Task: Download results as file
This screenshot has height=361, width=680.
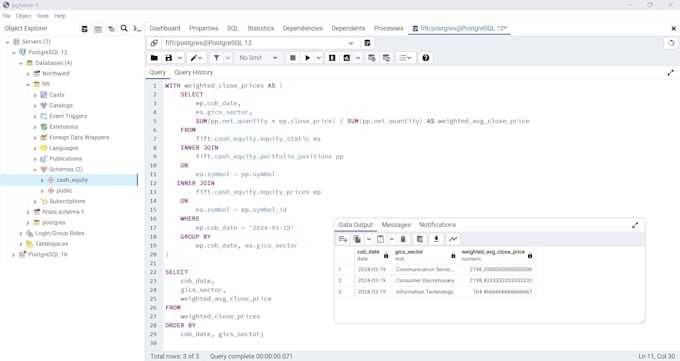Action: [436, 239]
